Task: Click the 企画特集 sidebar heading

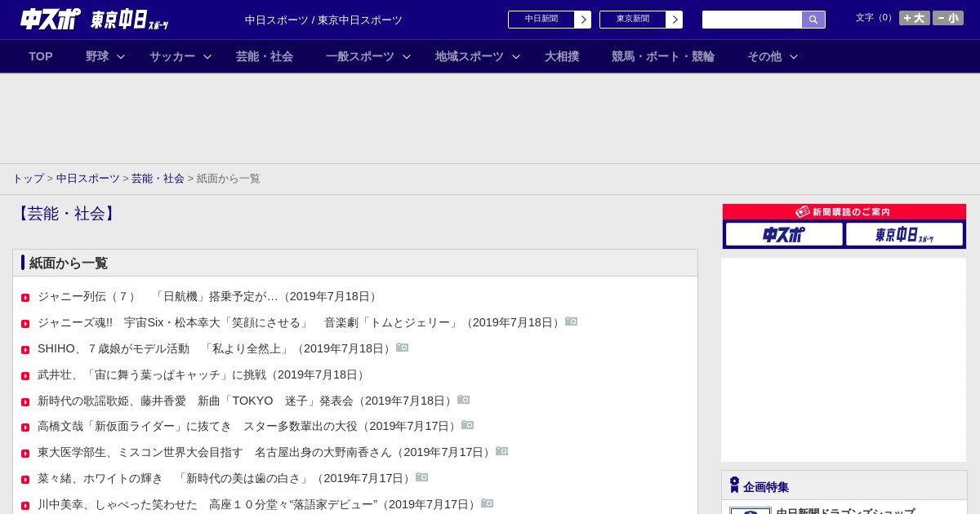Action: point(766,487)
